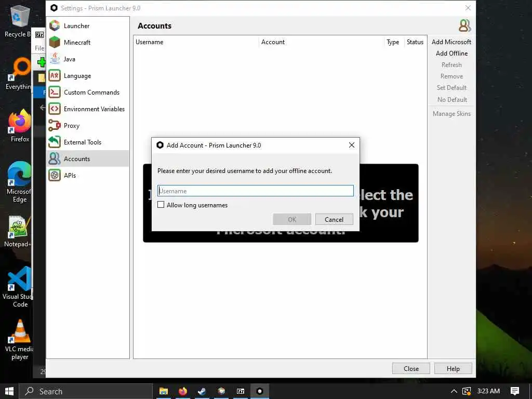Open the Java settings icon

(54, 59)
